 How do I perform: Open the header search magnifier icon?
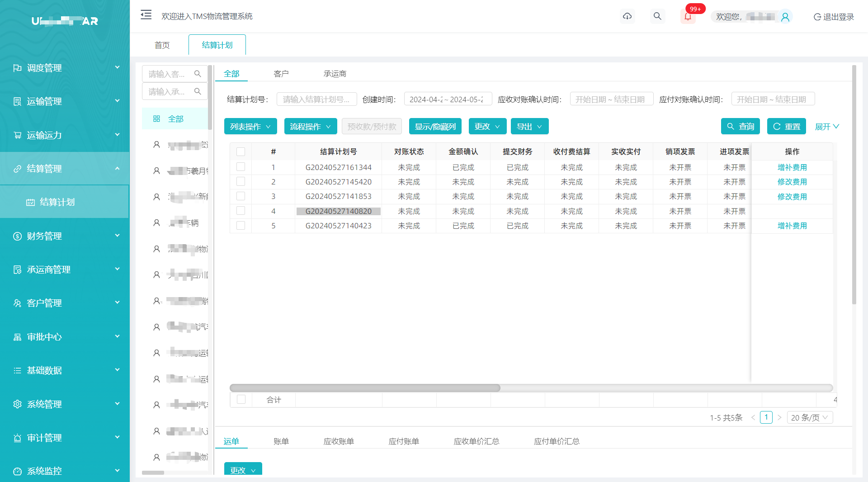pos(657,16)
